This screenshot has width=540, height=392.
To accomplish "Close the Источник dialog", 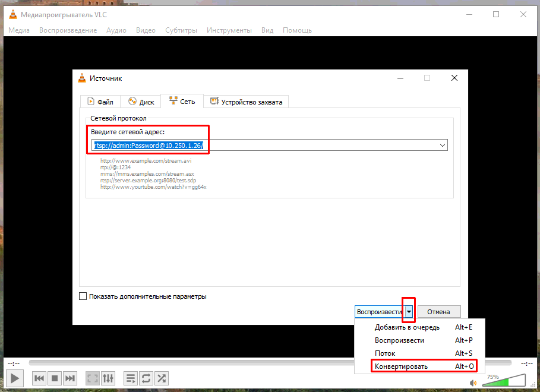I will [x=454, y=78].
